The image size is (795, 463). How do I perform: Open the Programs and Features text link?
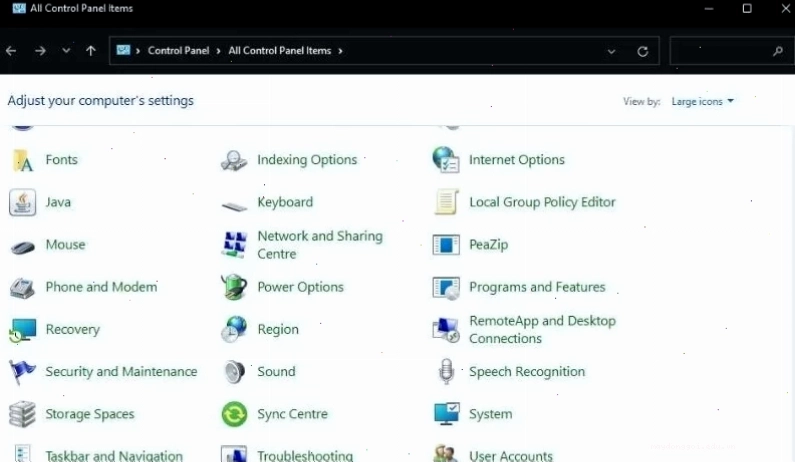537,287
